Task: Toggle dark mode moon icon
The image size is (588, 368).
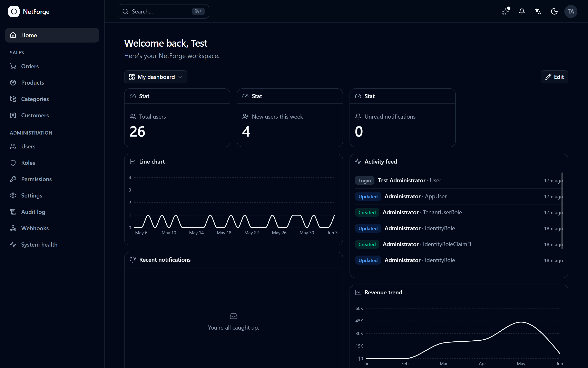Action: 554,11
